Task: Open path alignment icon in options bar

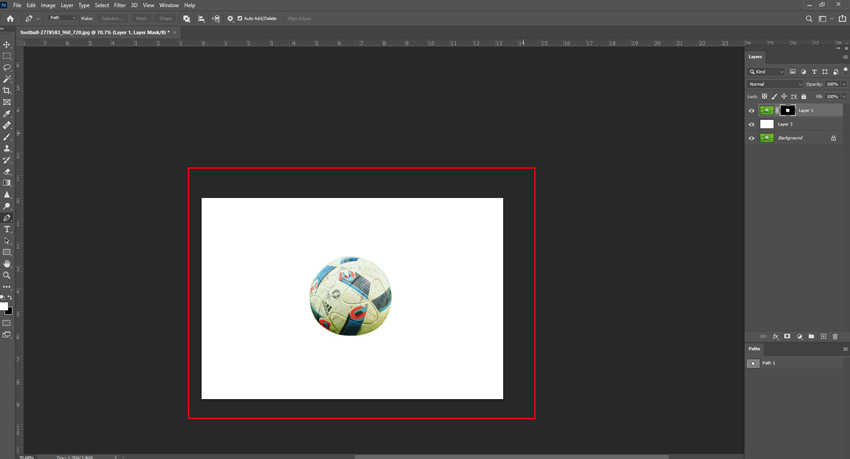Action: [201, 18]
